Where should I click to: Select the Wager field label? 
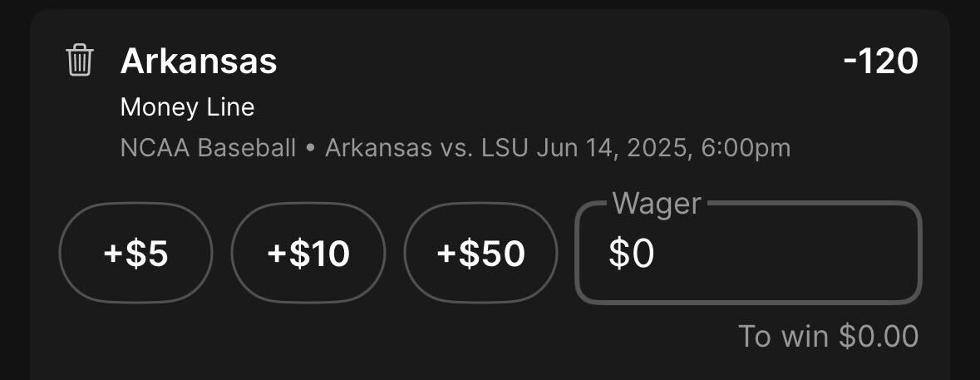click(657, 204)
